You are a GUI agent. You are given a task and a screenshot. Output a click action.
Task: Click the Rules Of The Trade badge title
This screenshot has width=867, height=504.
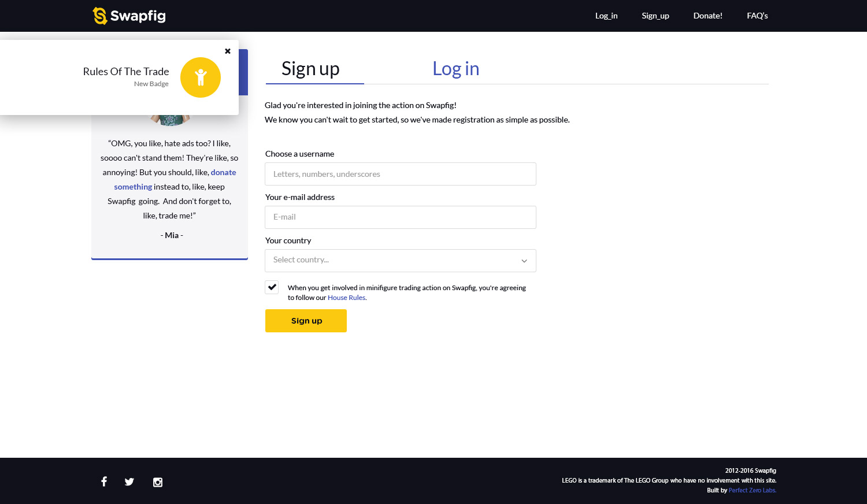pyautogui.click(x=126, y=72)
